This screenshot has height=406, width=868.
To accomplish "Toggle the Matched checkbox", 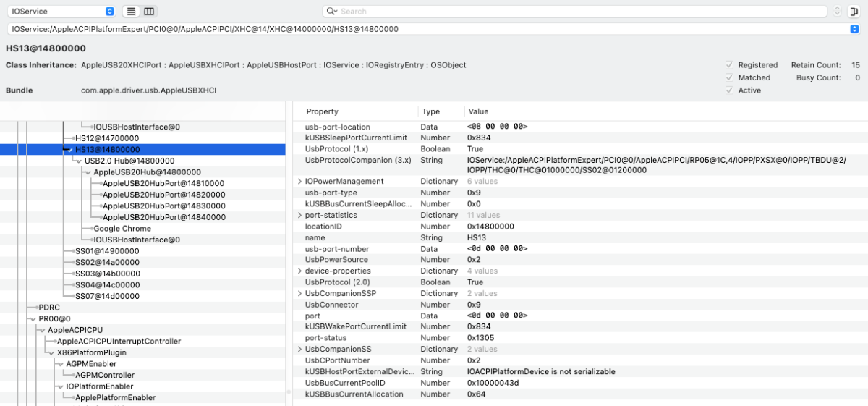I will (729, 77).
